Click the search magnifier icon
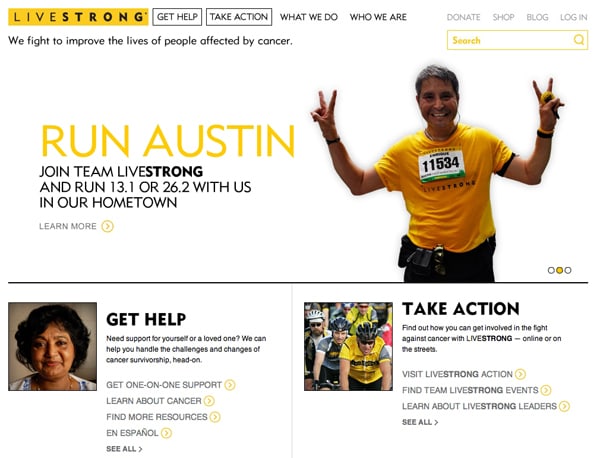The height and width of the screenshot is (458, 600). coord(579,40)
